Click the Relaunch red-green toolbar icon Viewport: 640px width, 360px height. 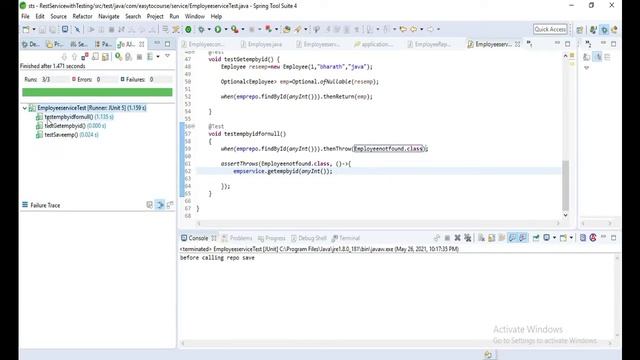pos(269,29)
